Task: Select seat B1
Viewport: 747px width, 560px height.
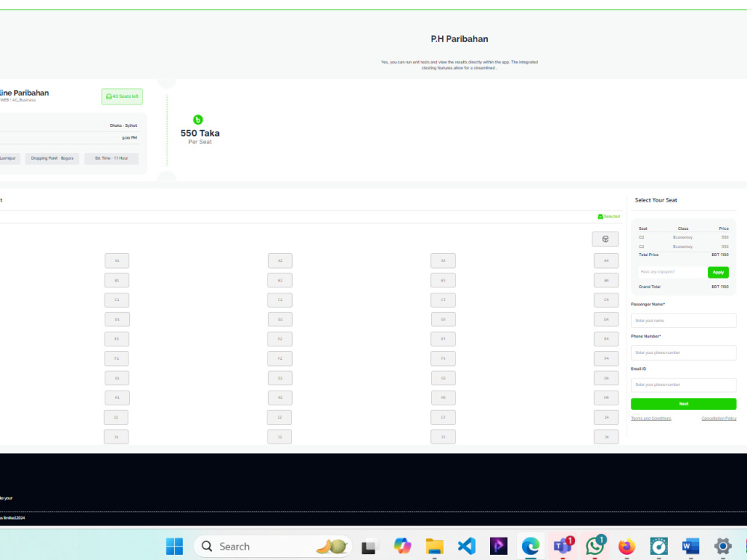Action: 117,281
